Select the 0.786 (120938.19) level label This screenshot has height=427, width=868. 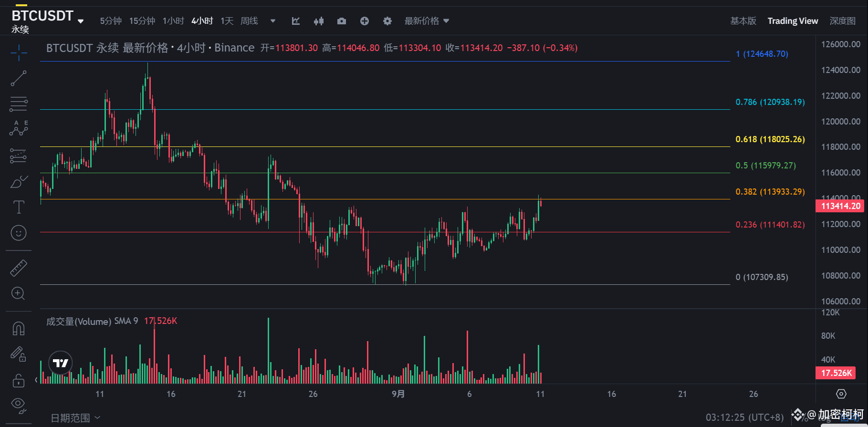click(x=770, y=102)
